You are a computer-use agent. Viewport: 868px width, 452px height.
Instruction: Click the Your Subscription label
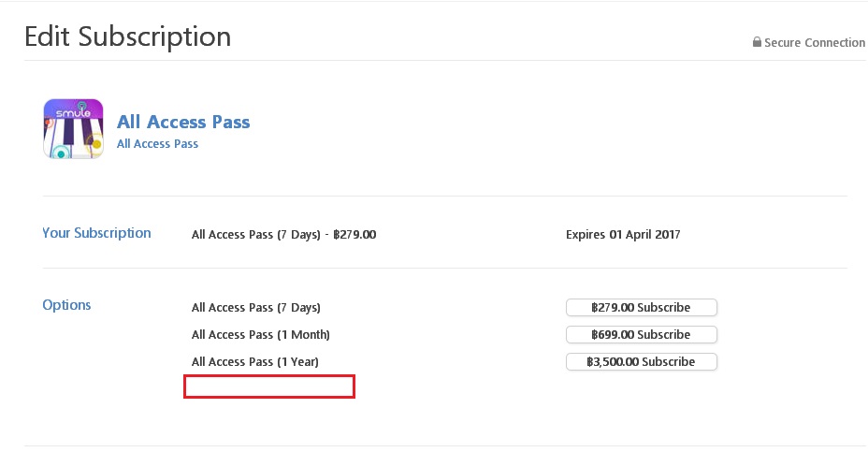(x=97, y=233)
